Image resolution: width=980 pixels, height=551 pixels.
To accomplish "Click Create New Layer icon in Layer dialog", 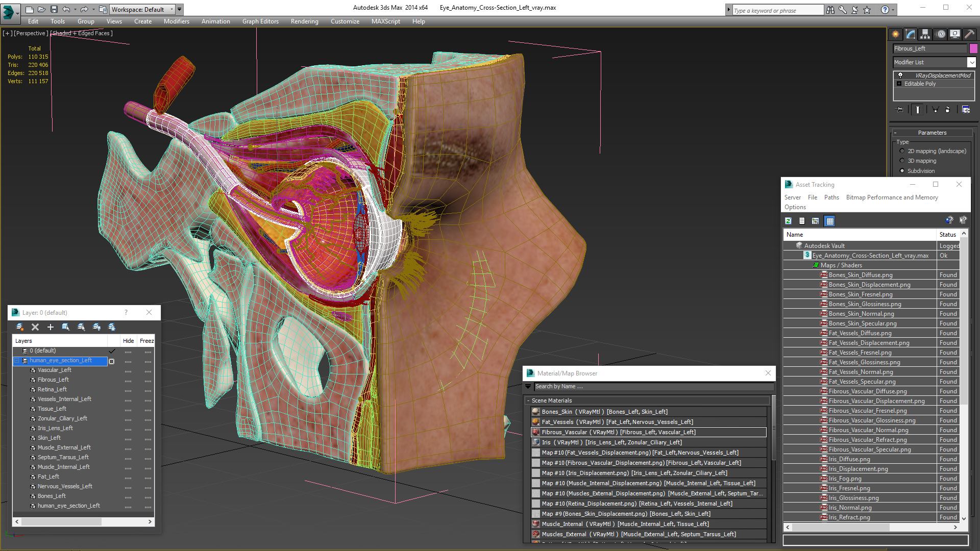I will pyautogui.click(x=19, y=327).
